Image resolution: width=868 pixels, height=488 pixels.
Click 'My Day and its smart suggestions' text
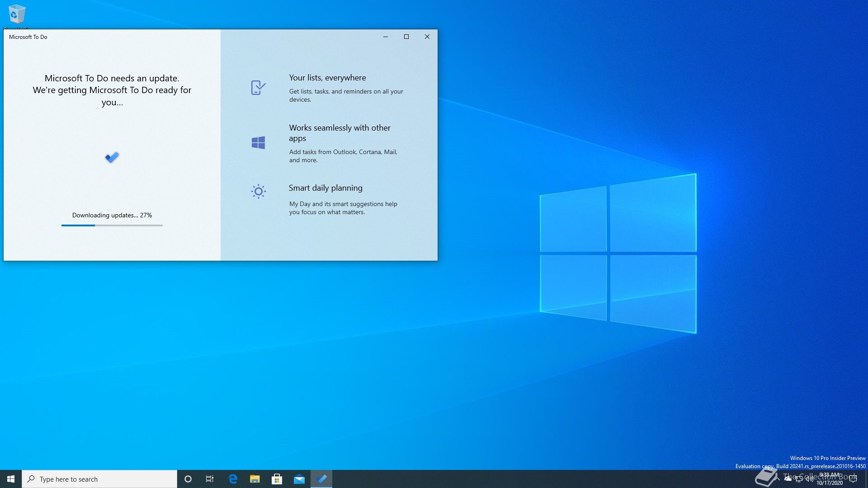[x=343, y=208]
